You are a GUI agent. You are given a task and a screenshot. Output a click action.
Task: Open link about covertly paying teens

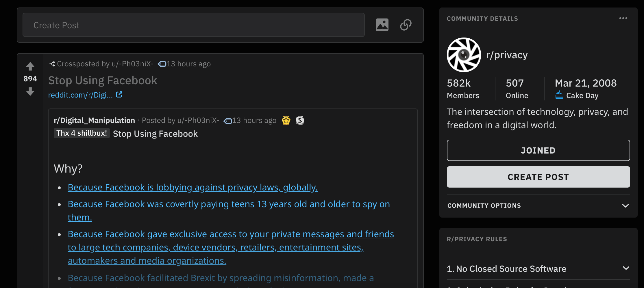(x=229, y=211)
